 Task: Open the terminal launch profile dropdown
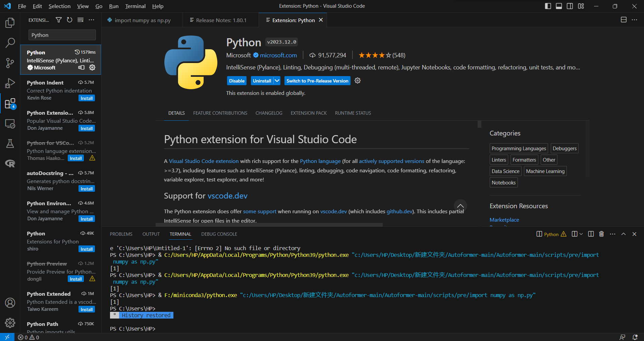[581, 234]
